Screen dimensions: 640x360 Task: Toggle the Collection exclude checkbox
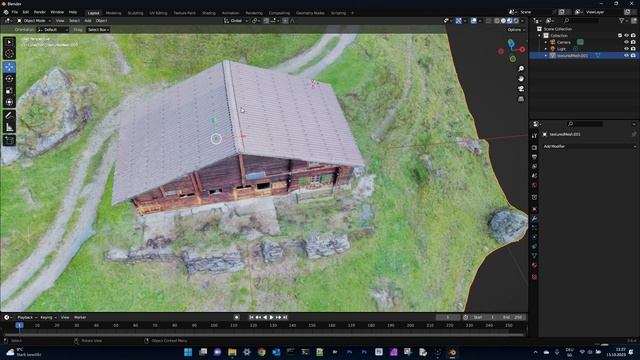click(x=620, y=36)
